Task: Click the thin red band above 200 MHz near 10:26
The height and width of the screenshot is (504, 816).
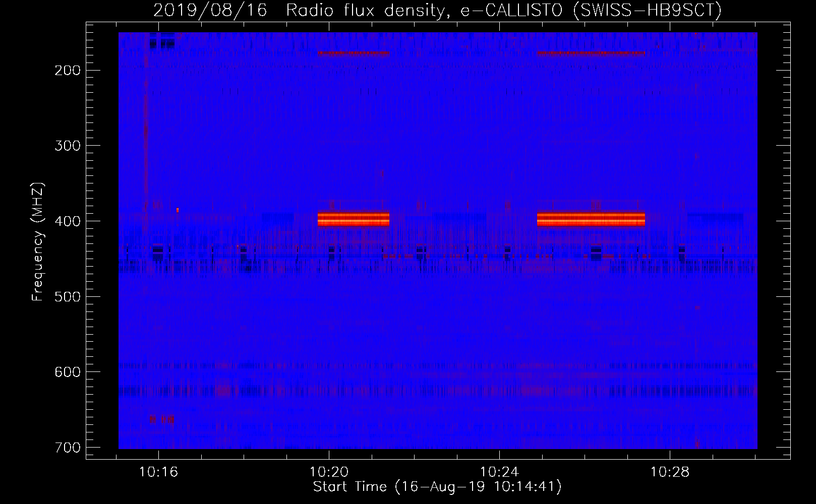Action: tap(591, 53)
